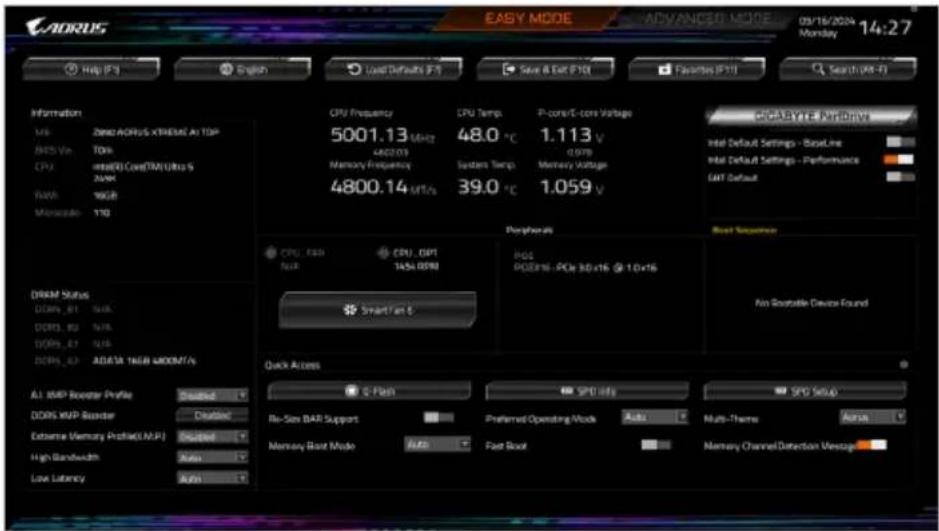Expand the High Bandwidth dropdown
This screenshot has height=531, width=939.
pos(212,458)
